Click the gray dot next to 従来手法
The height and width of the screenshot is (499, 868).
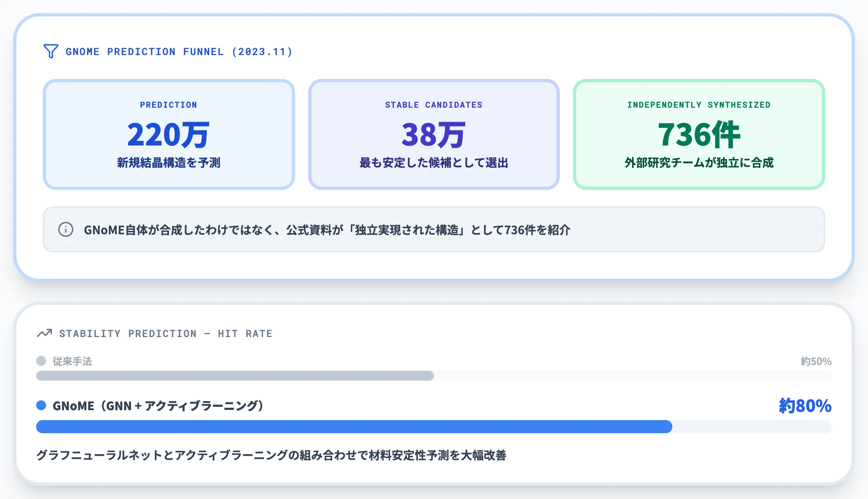click(x=41, y=361)
